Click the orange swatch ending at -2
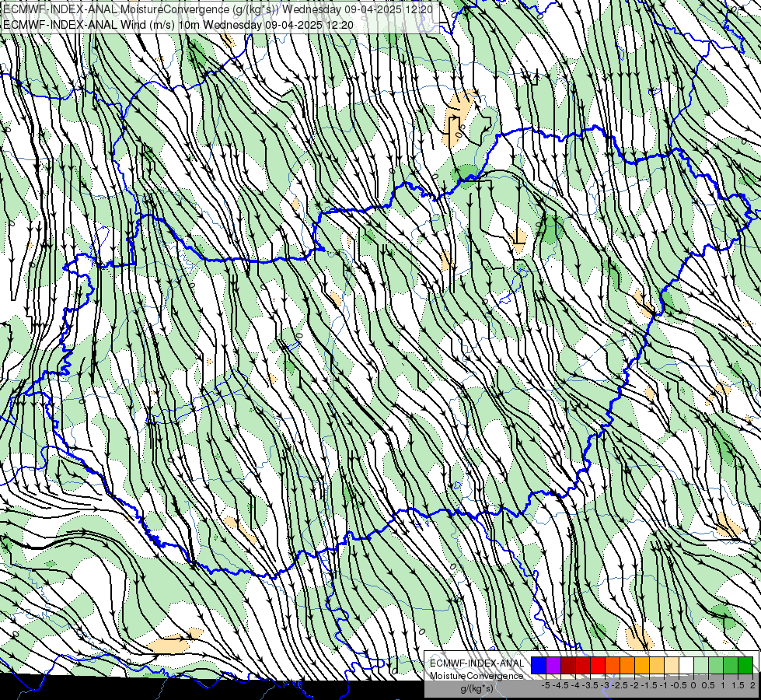This screenshot has height=700, width=761. coord(627,665)
